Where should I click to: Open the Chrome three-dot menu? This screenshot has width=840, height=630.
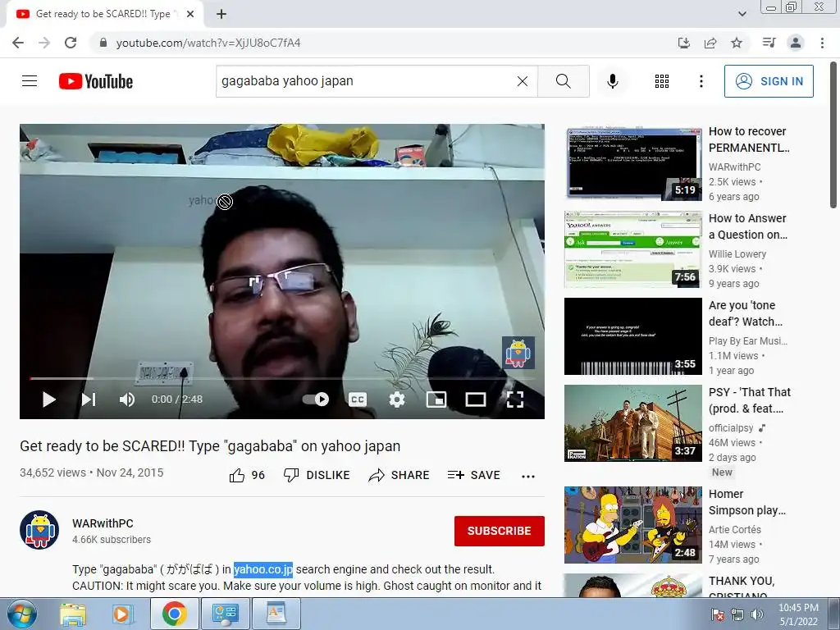822,43
